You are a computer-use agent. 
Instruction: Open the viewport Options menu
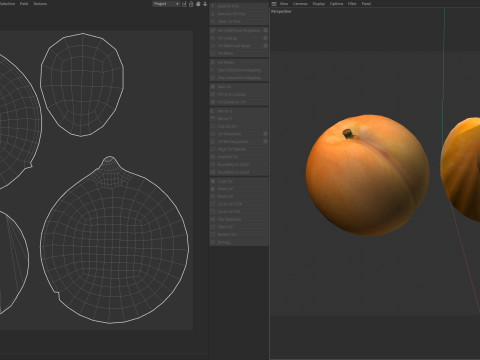point(336,4)
